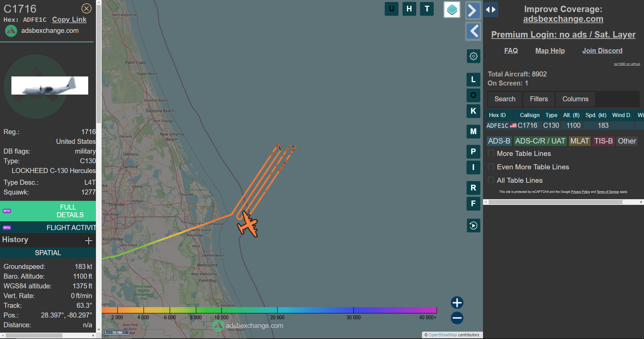Open the map layer selector icon
The image size is (644, 339).
tap(452, 9)
